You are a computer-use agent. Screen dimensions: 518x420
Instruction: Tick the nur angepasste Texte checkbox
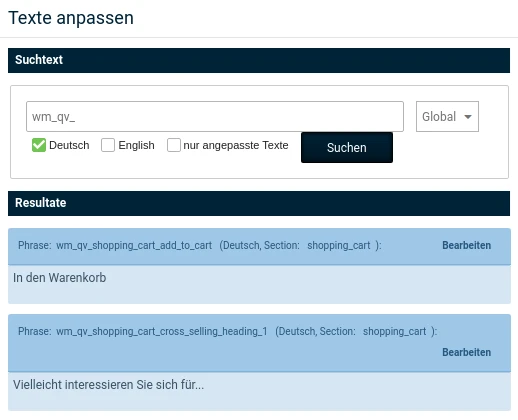(x=174, y=145)
